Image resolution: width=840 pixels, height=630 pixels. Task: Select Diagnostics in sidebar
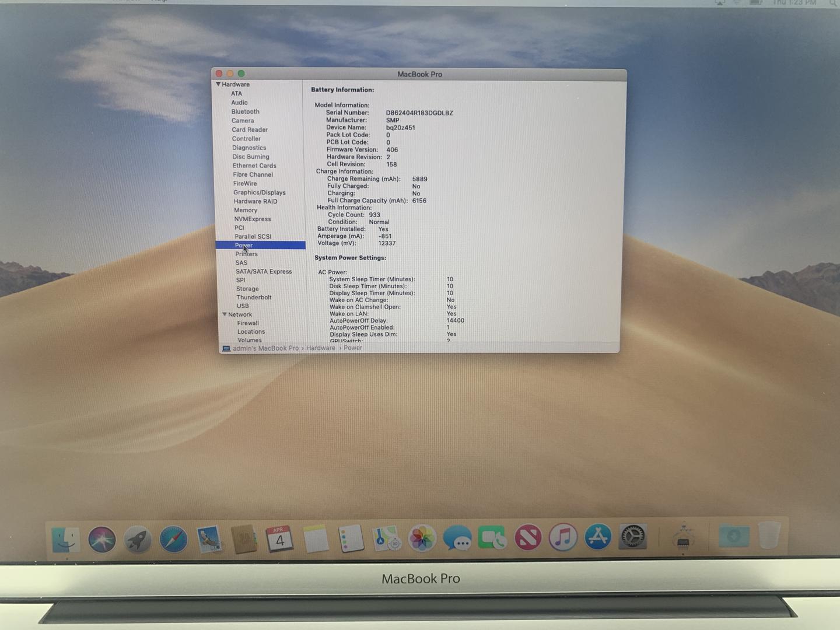(249, 148)
